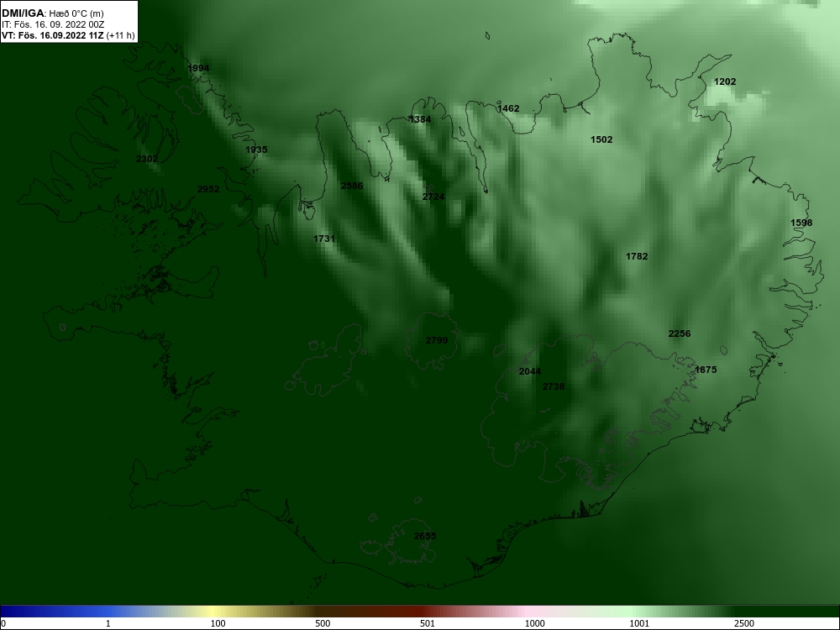Select the 1875 label

[x=706, y=370]
